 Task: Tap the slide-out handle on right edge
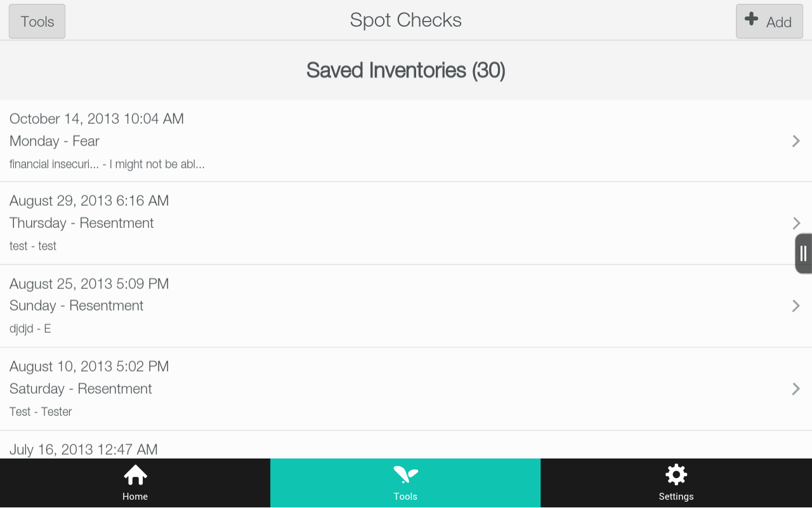coord(802,253)
